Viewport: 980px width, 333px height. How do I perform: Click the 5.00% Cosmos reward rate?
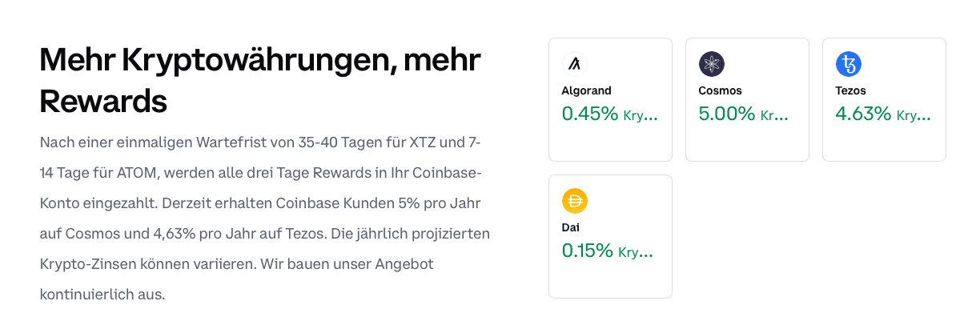727,114
